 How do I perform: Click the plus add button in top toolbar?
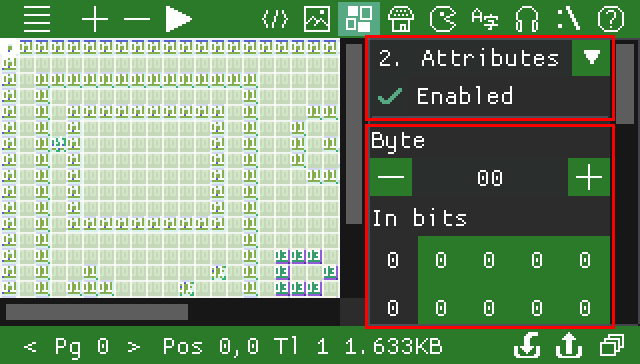point(95,19)
